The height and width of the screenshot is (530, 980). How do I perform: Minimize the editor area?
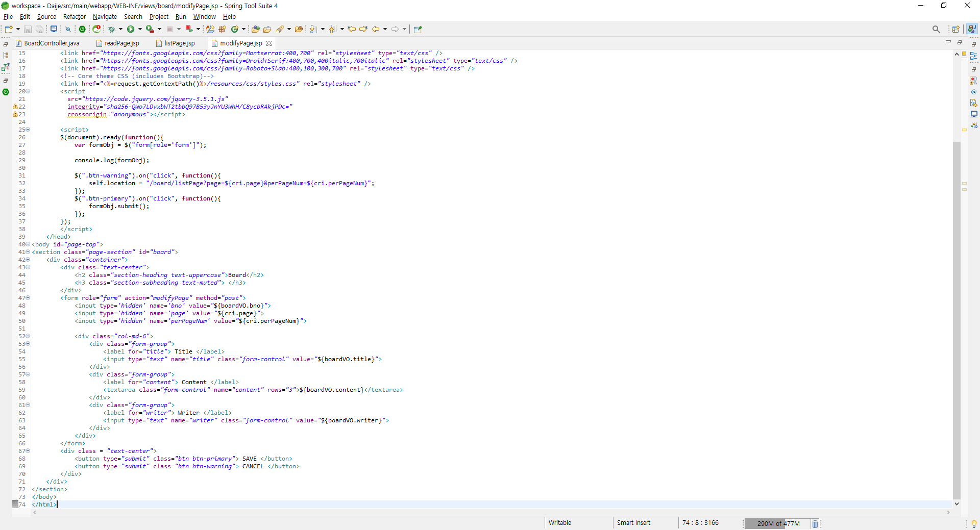tap(948, 42)
